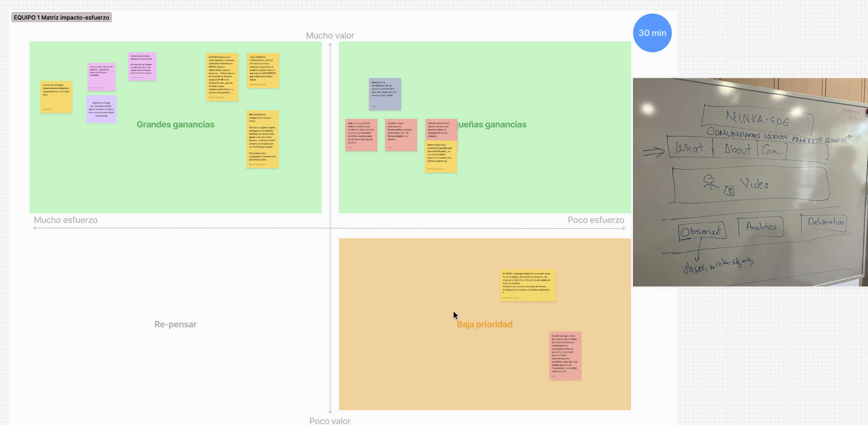Select the yellow 'RECOMPENSAS' sticky note
Screen dimensions: 868x425
(263, 139)
